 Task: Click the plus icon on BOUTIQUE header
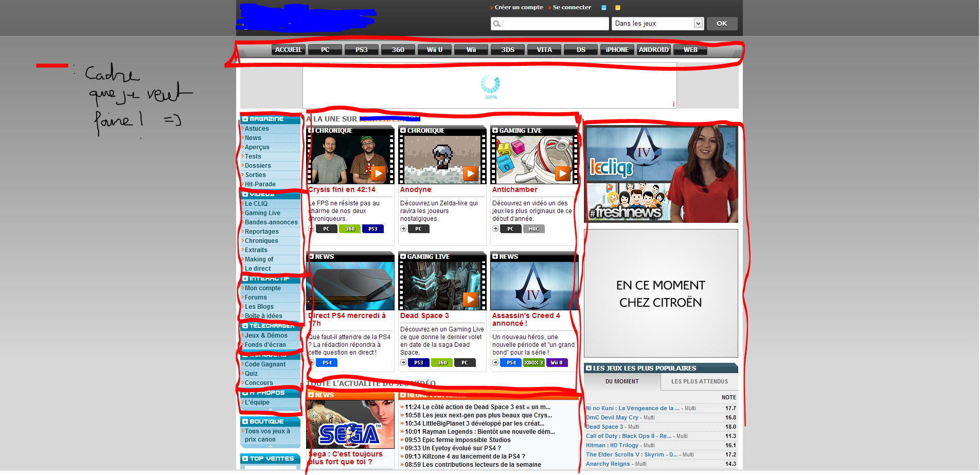(x=245, y=421)
